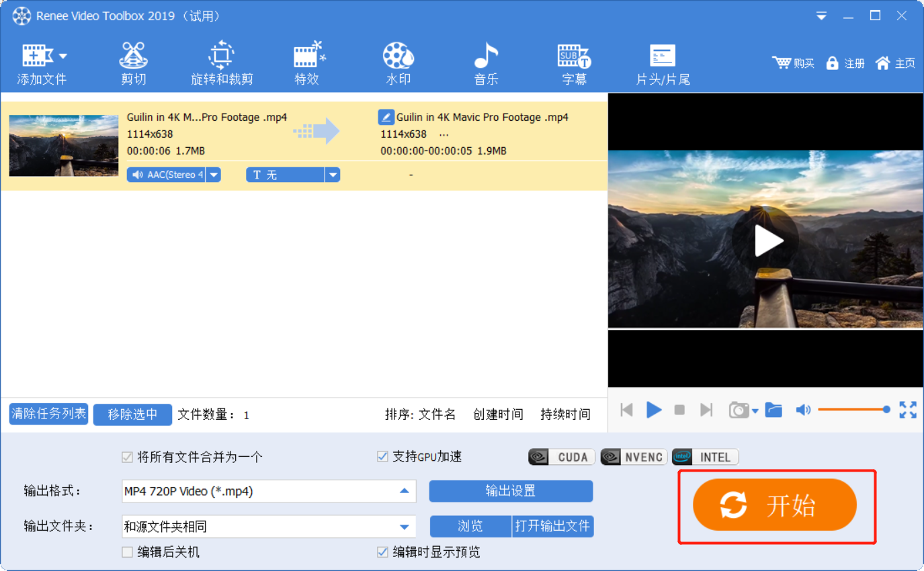The width and height of the screenshot is (924, 571).
Task: Click the large play button on video preview
Action: (766, 240)
